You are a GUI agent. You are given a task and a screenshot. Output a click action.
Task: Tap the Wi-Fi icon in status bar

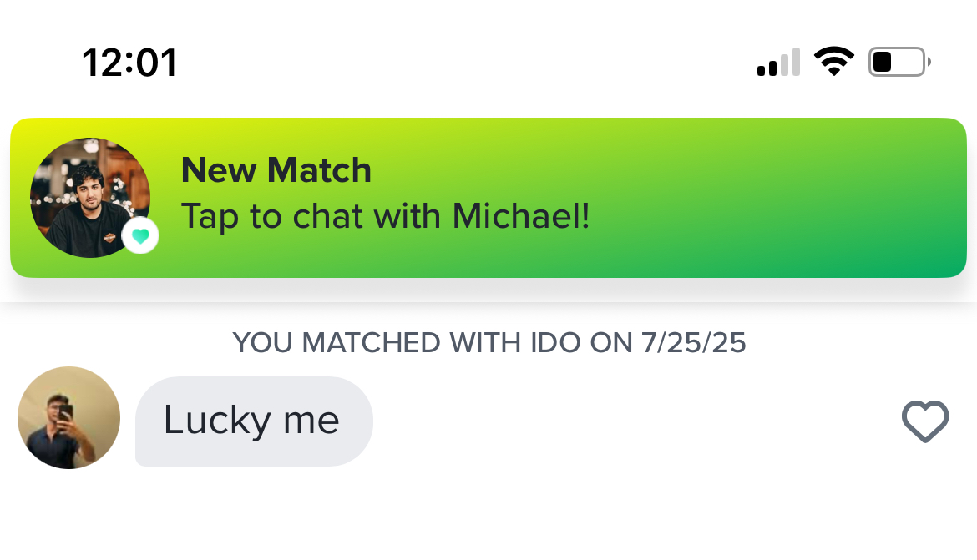(834, 61)
